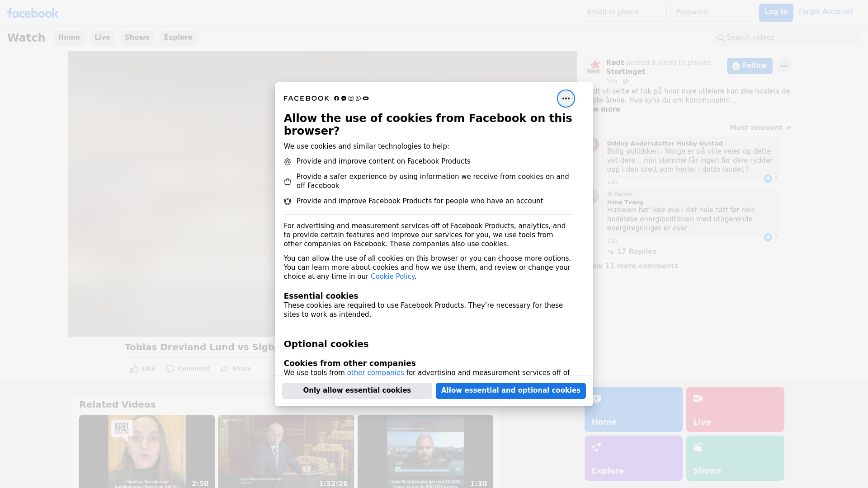The width and height of the screenshot is (868, 488).
Task: Click the Like thumbs-up under the video
Action: 142,369
